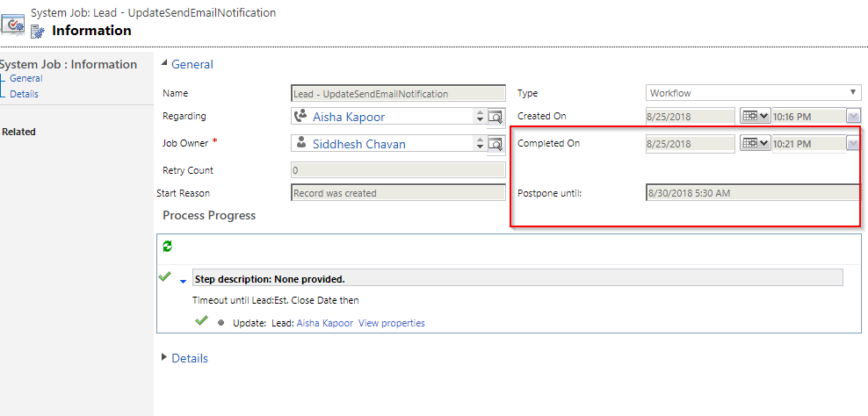Viewport: 868px width, 416px height.
Task: Click the System Job icon in header
Action: click(x=13, y=24)
